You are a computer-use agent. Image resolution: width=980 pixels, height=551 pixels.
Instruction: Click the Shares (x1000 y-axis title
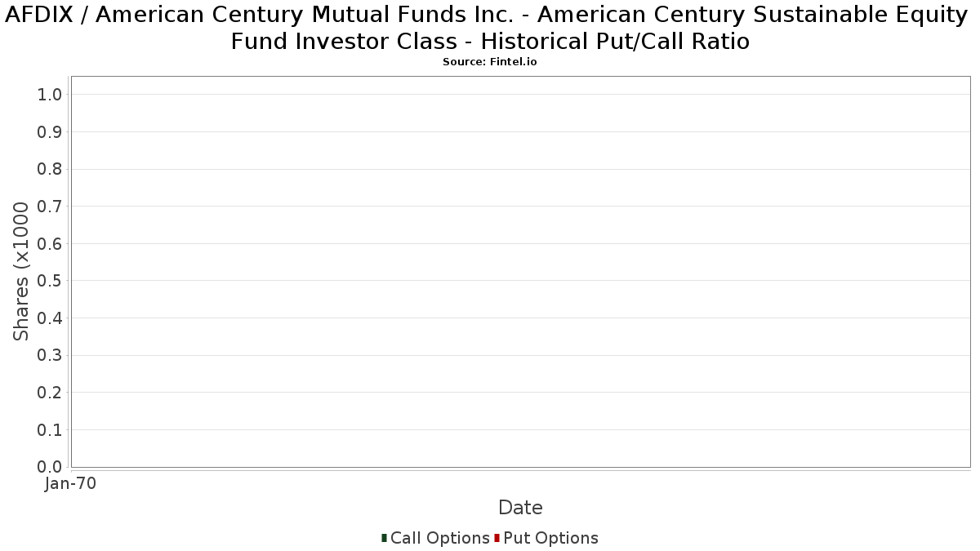21,272
